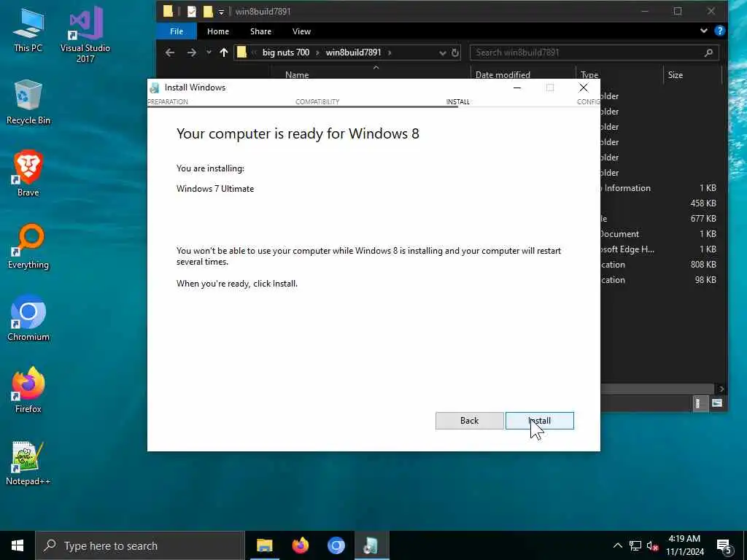The height and width of the screenshot is (560, 747).
Task: Go back in File Explorer
Action: (x=170, y=52)
